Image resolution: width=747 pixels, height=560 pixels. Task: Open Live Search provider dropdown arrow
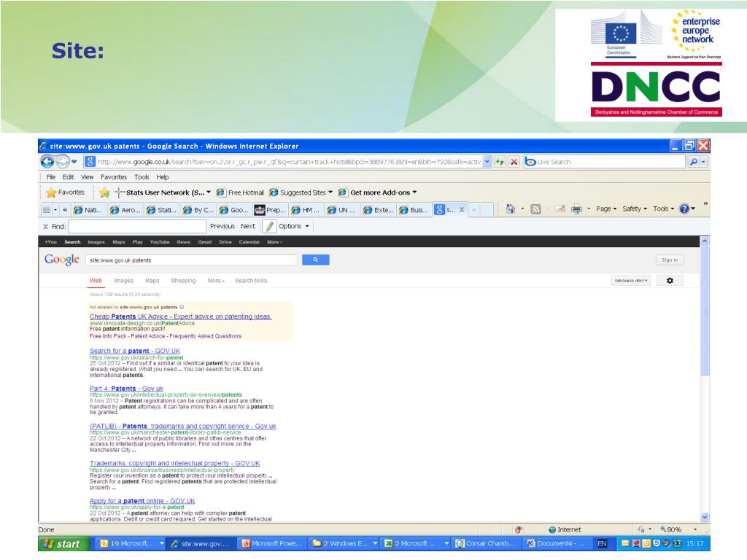(704, 162)
